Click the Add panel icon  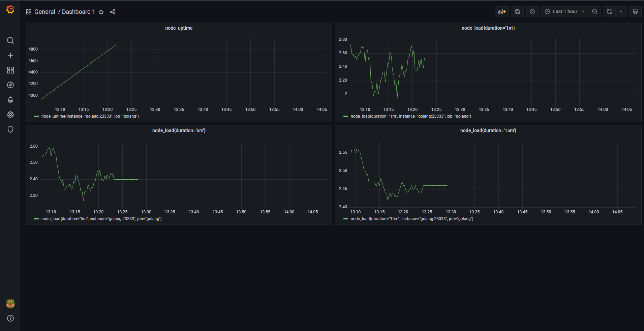502,11
